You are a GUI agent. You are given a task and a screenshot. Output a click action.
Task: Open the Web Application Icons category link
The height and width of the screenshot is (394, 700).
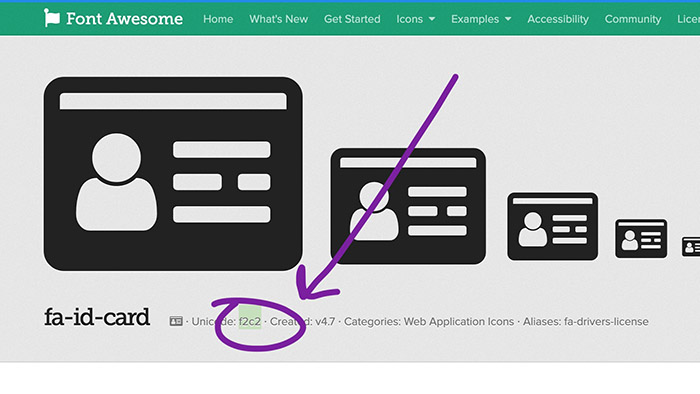[x=459, y=321]
